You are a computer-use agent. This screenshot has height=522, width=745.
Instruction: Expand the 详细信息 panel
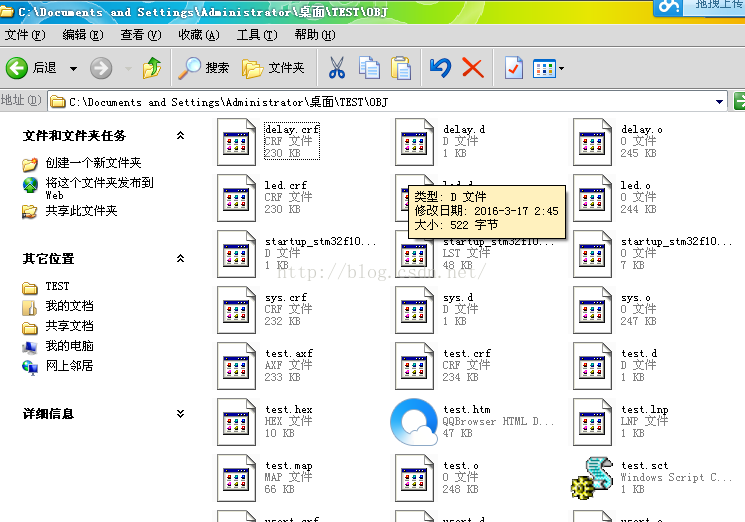pos(180,413)
